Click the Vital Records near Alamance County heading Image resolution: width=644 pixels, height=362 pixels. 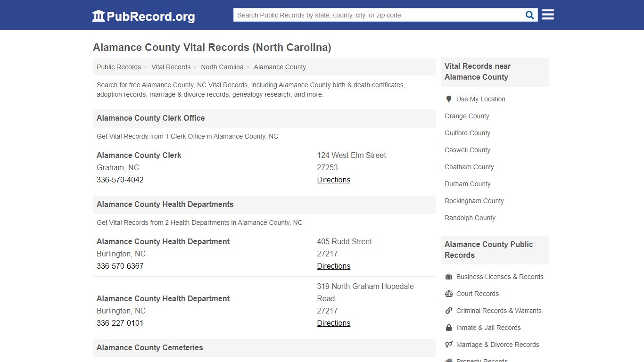tap(478, 72)
